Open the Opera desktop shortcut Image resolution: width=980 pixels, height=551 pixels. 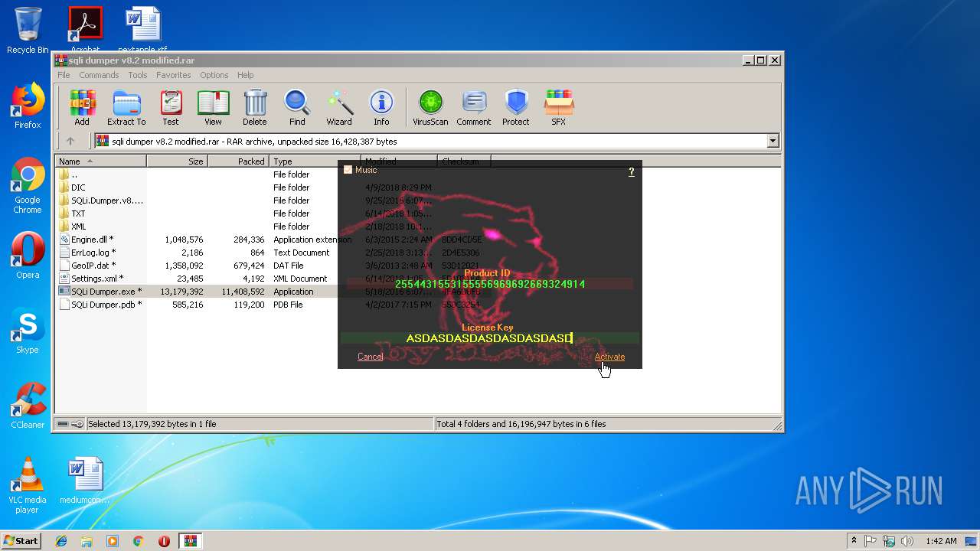(28, 256)
